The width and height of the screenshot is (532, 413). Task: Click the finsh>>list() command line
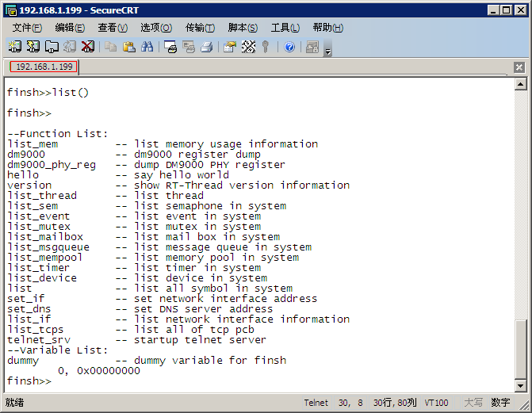point(48,93)
